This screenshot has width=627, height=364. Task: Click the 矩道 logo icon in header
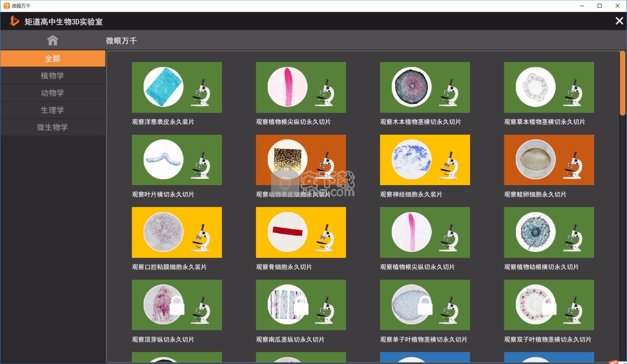pyautogui.click(x=14, y=21)
